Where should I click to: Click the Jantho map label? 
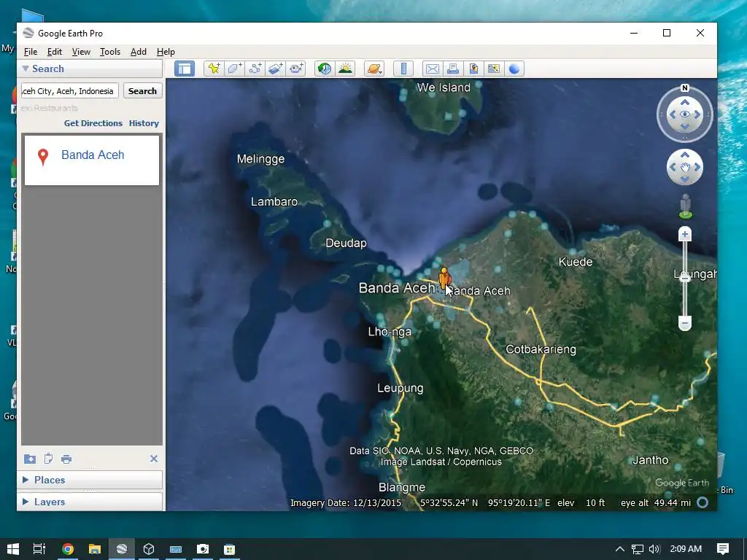[650, 460]
